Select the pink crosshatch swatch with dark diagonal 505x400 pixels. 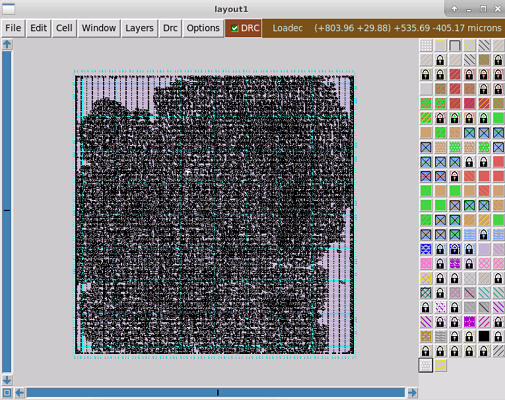[x=469, y=293]
